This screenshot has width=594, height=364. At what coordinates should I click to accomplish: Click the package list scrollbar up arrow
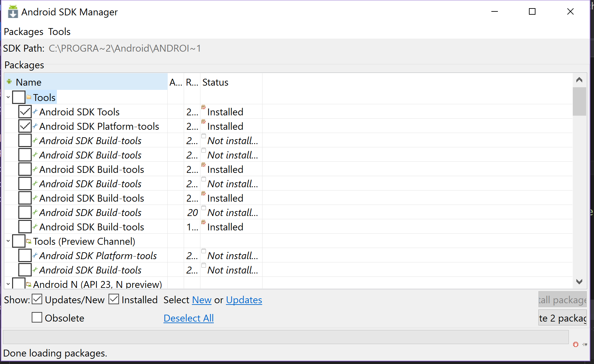coord(579,80)
